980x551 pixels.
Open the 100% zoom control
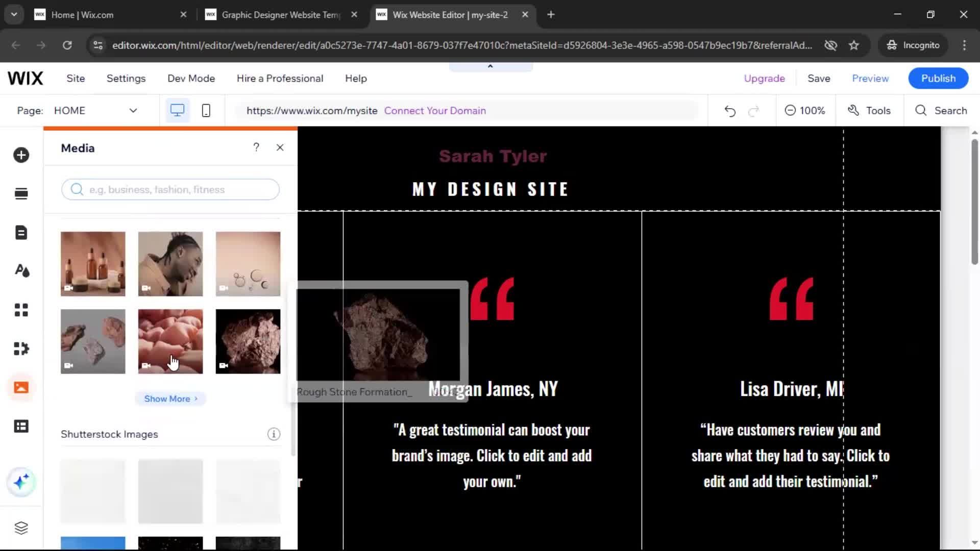pos(805,111)
